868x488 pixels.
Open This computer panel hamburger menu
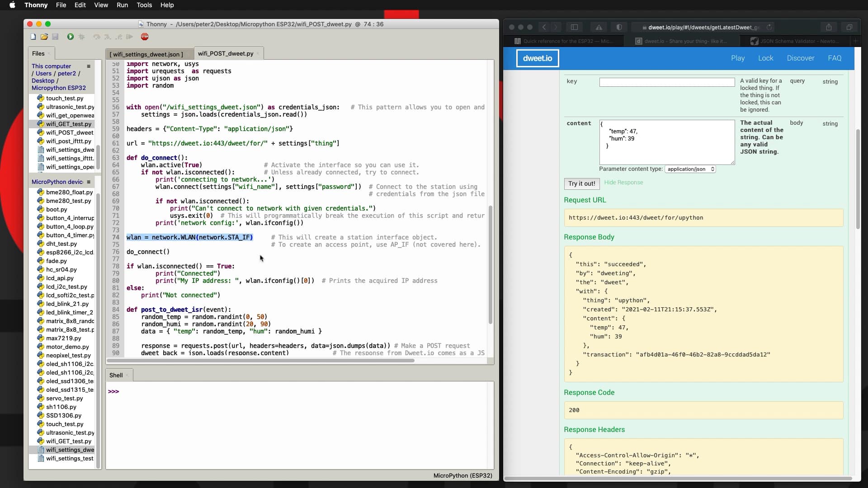point(89,66)
